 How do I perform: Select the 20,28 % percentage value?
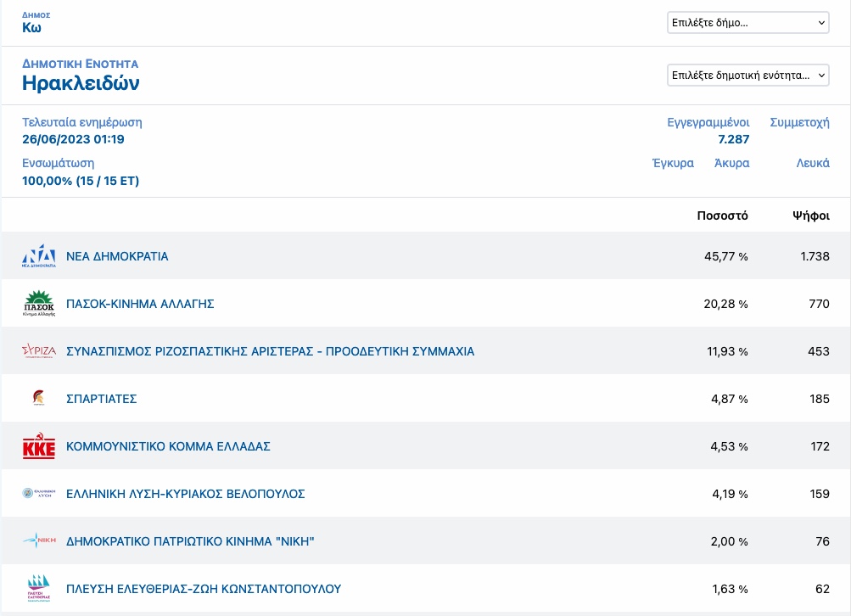(x=725, y=304)
